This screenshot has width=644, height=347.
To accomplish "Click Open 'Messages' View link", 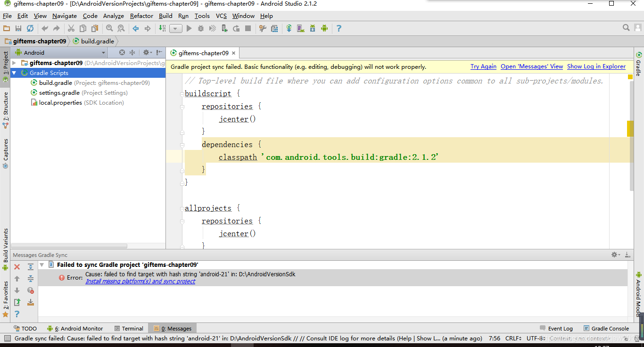I will click(x=532, y=66).
